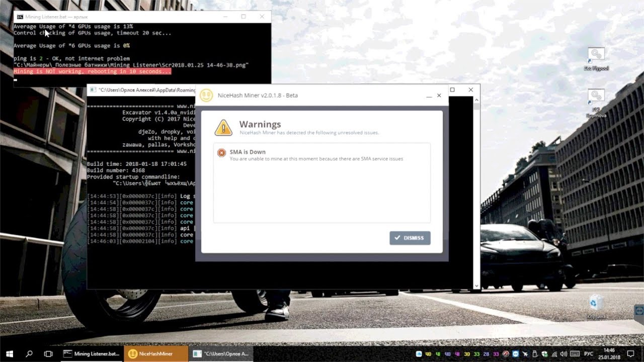Select the Etc Flypool desktop shortcut
This screenshot has width=644, height=362.
coord(596,59)
